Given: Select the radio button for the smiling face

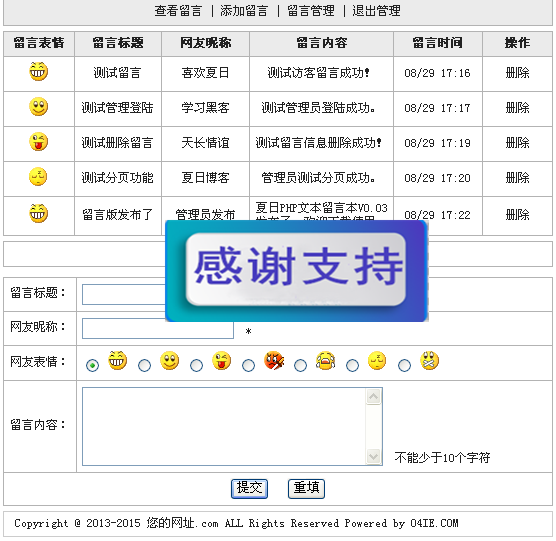Looking at the screenshot, I should point(144,365).
